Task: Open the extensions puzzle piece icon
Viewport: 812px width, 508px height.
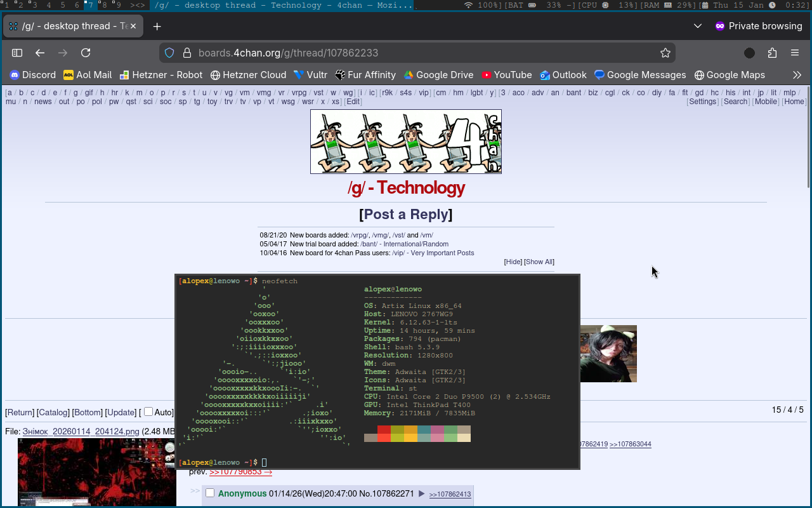Action: [772, 53]
